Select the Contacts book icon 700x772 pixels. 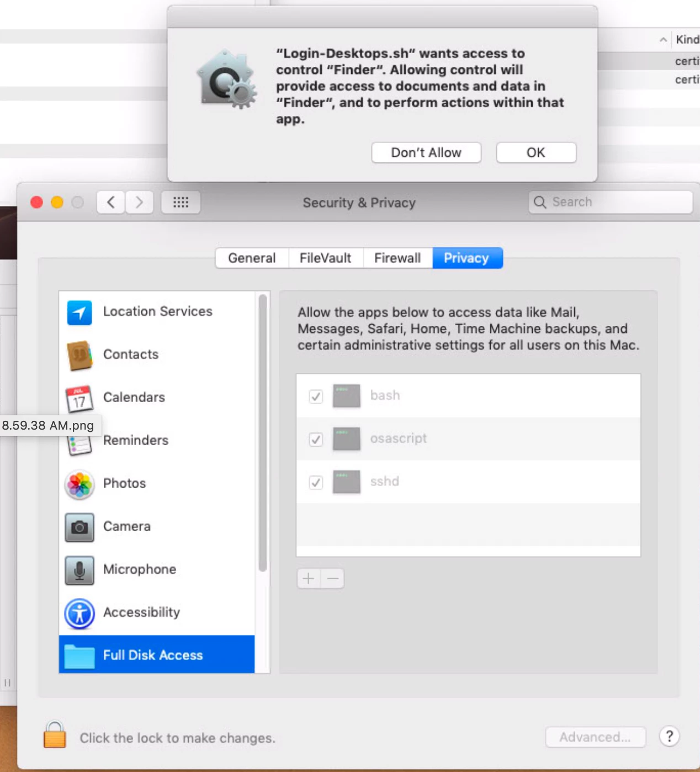tap(79, 355)
